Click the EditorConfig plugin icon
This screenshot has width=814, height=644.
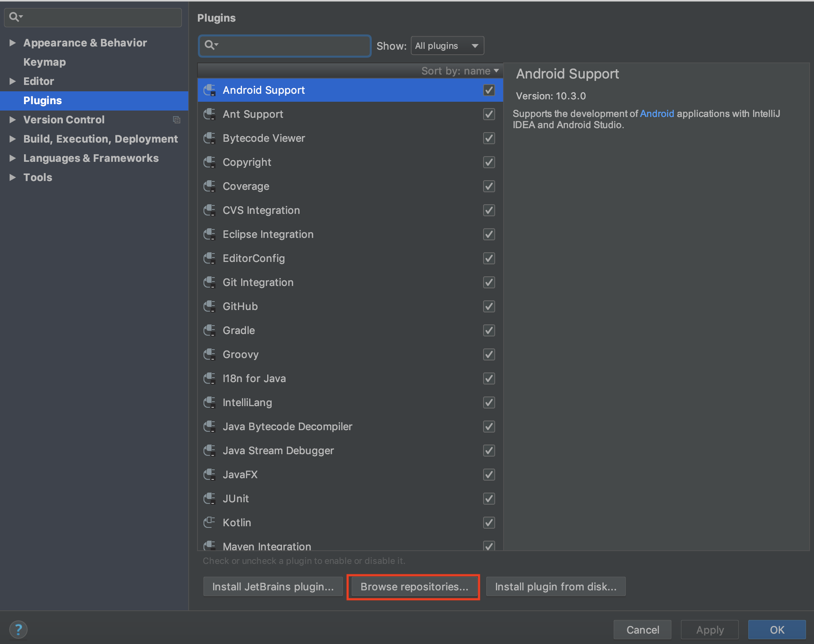(x=210, y=258)
